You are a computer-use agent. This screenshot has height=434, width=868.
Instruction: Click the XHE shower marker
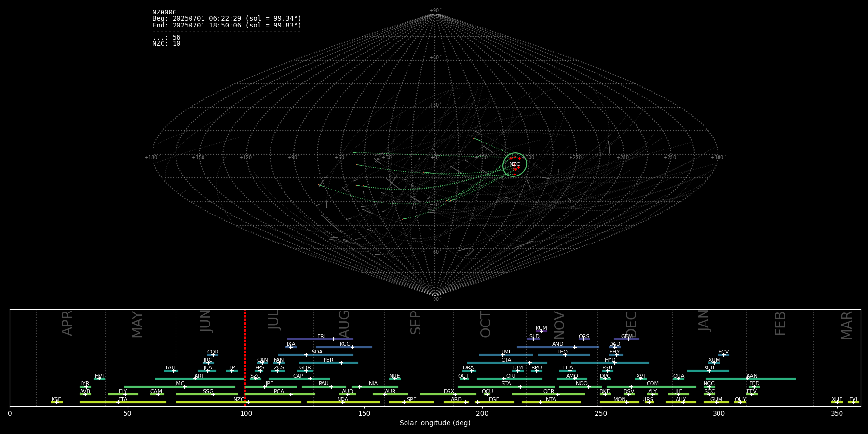point(837,402)
